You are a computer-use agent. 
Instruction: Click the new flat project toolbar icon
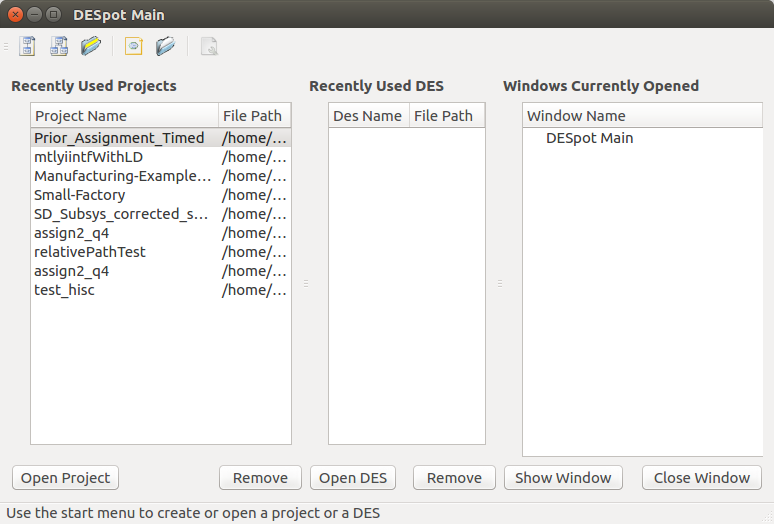28,46
